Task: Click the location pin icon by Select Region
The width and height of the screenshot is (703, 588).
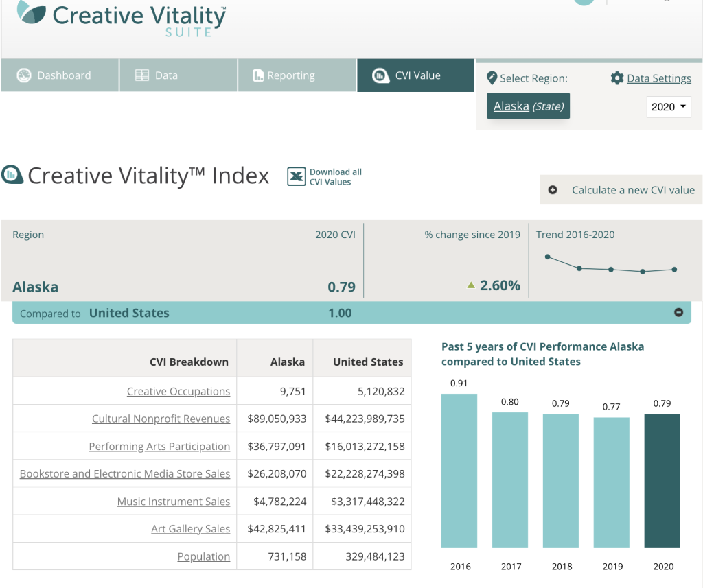Action: 492,78
